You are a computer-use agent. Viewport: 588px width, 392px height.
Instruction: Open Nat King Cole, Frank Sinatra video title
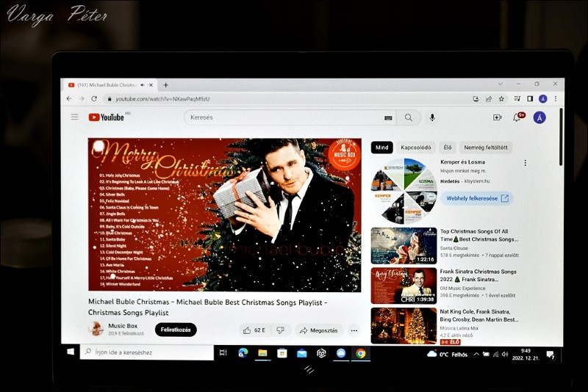point(479,315)
